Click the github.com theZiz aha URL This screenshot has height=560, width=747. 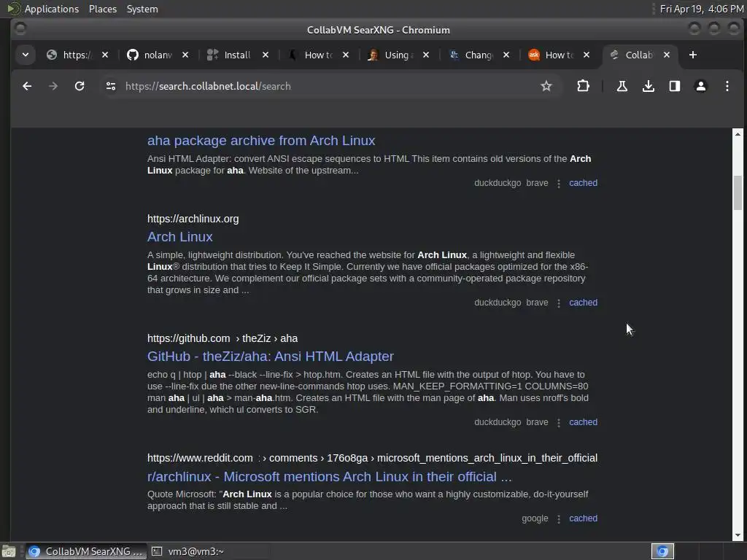click(x=222, y=338)
